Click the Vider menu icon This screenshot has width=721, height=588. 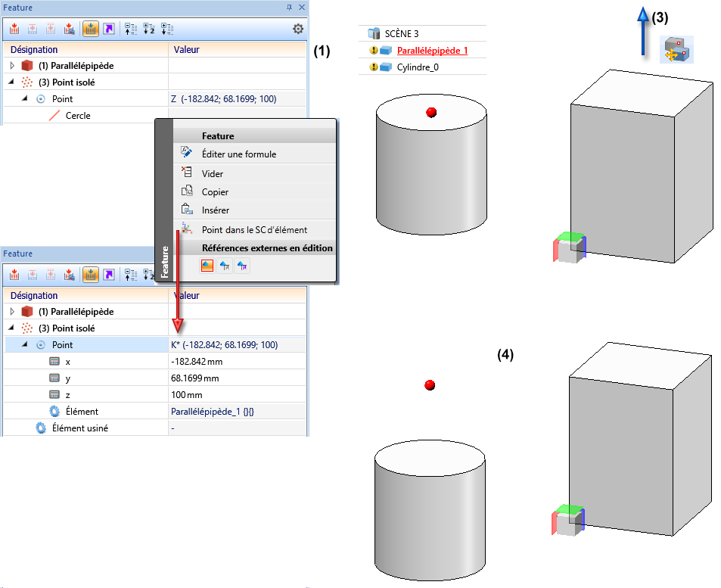pyautogui.click(x=186, y=172)
